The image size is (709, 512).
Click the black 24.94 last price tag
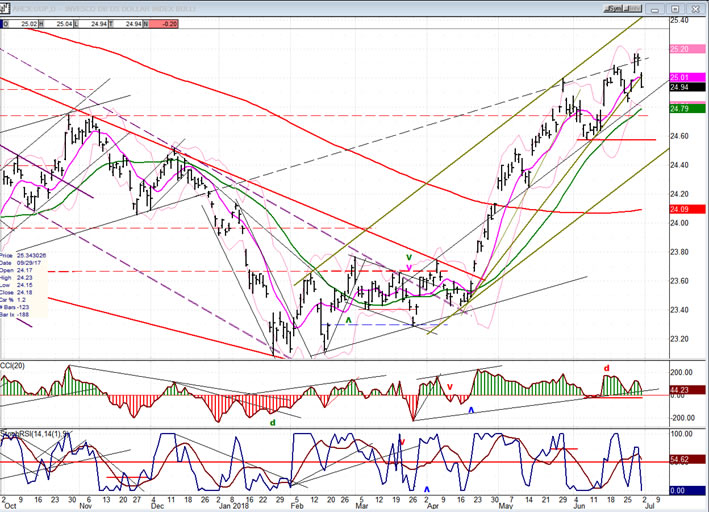687,87
